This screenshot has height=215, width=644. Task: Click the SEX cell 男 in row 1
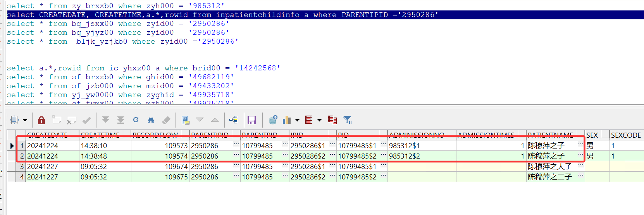(597, 146)
